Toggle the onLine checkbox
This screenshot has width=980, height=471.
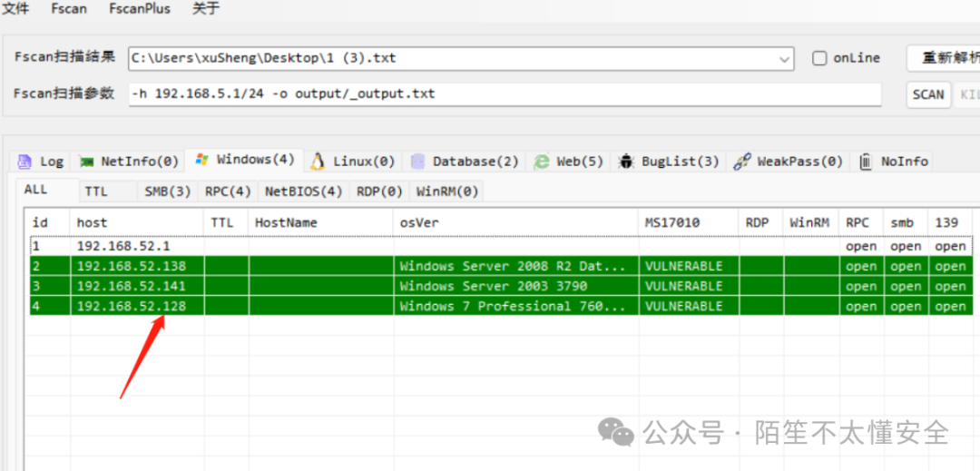[x=819, y=58]
